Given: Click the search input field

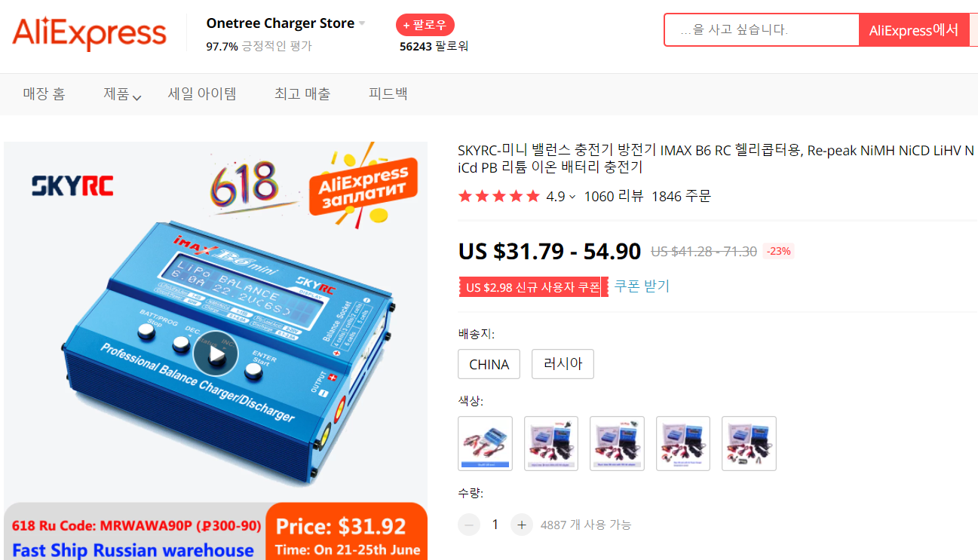Looking at the screenshot, I should (762, 30).
